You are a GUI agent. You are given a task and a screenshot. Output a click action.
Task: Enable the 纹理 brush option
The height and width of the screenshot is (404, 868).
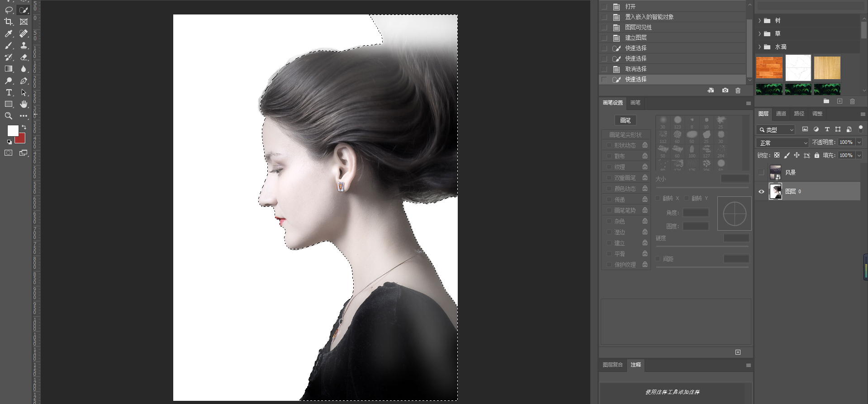(x=609, y=167)
